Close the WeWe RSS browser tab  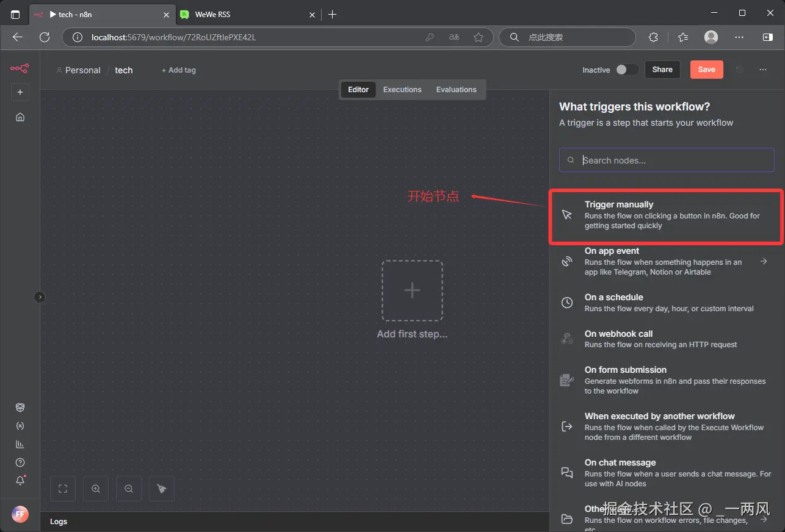[x=313, y=15]
